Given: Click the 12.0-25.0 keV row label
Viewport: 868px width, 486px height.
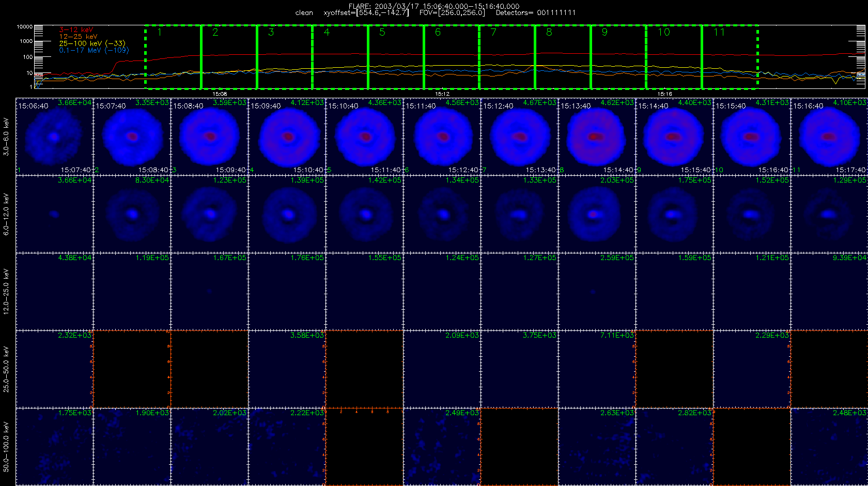Looking at the screenshot, I should pyautogui.click(x=6, y=292).
